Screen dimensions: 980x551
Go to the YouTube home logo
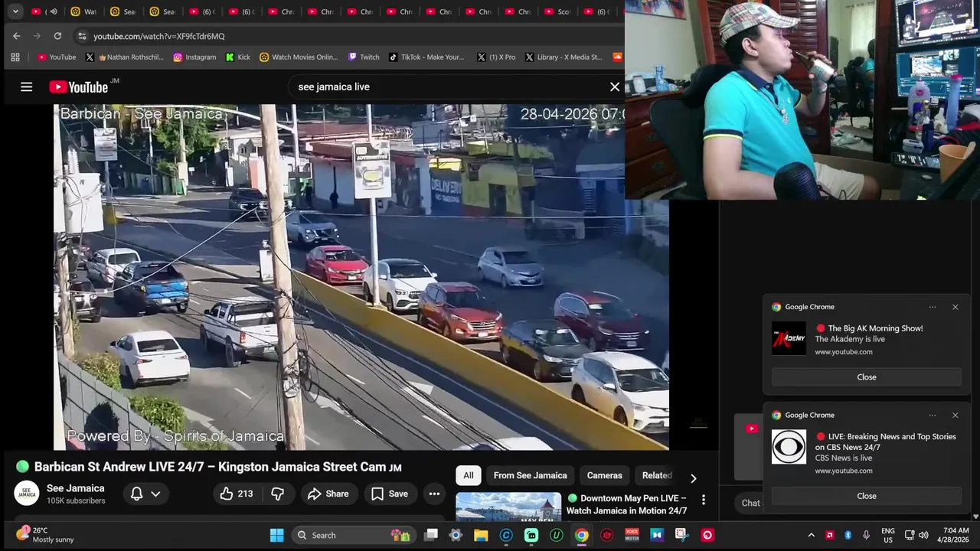pos(80,86)
